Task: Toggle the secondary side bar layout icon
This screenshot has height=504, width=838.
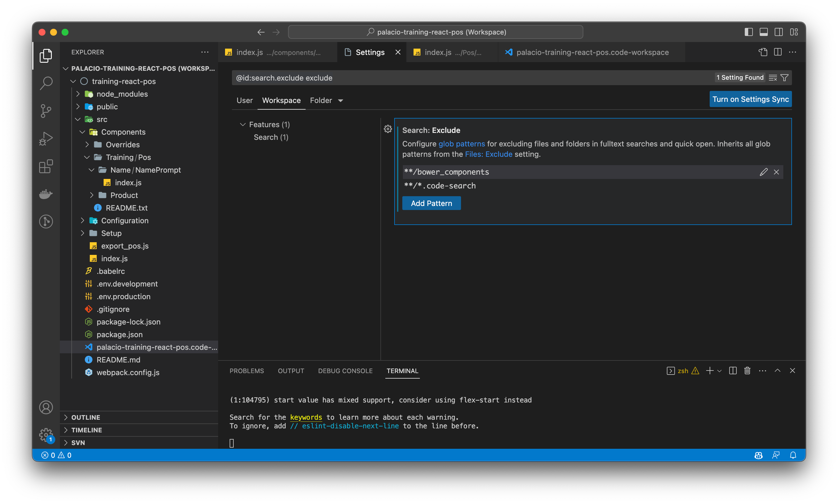Action: pos(778,32)
